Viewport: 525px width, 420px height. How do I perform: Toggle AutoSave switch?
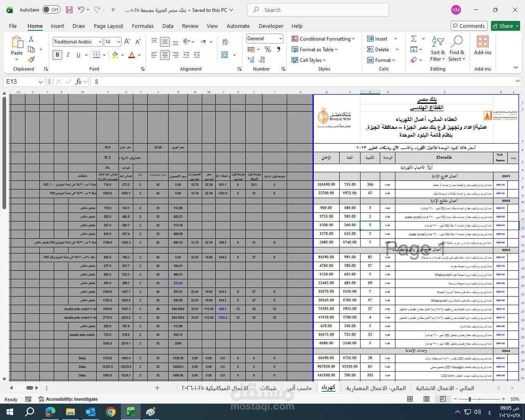[x=51, y=10]
